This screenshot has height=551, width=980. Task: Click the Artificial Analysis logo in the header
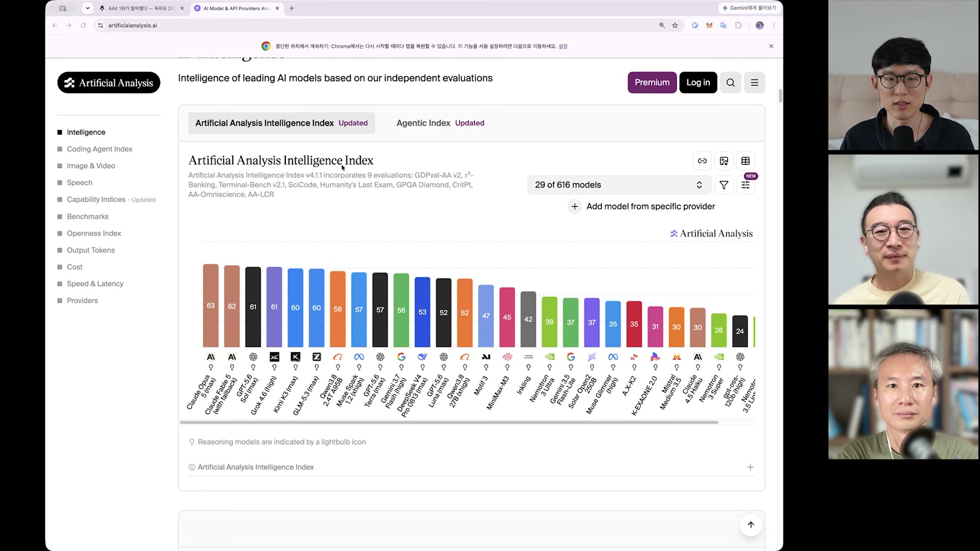[109, 83]
